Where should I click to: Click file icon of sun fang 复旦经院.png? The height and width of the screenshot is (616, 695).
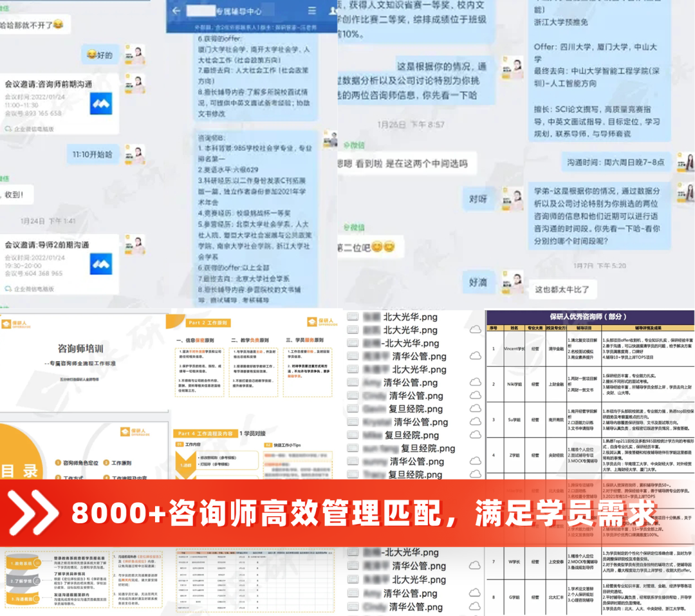click(353, 449)
